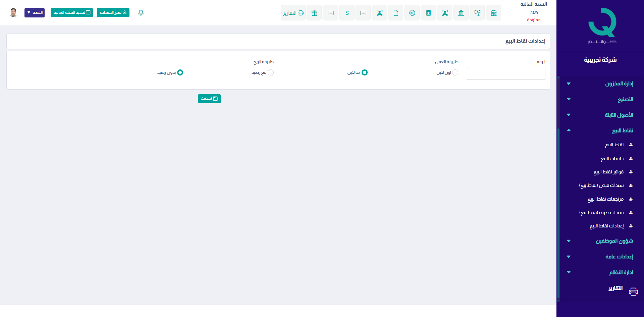Expand the إدارة المخزون sidebar section

tap(619, 84)
